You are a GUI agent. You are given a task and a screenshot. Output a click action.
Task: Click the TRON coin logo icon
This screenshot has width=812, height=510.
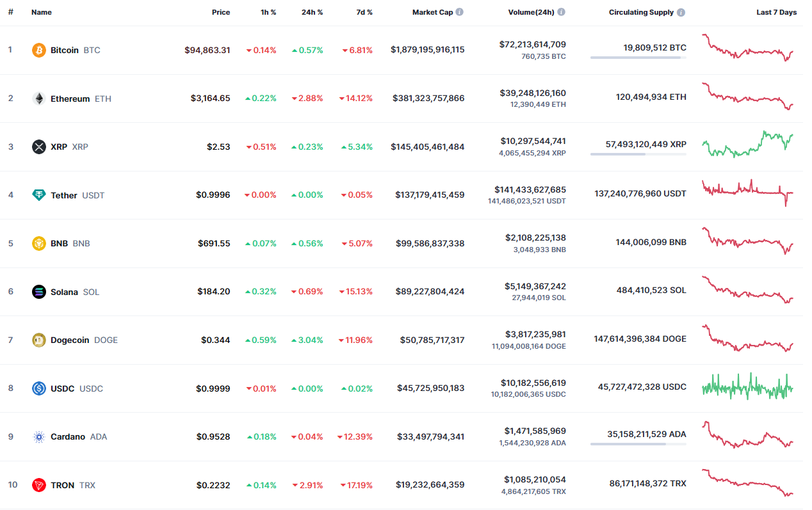(39, 485)
